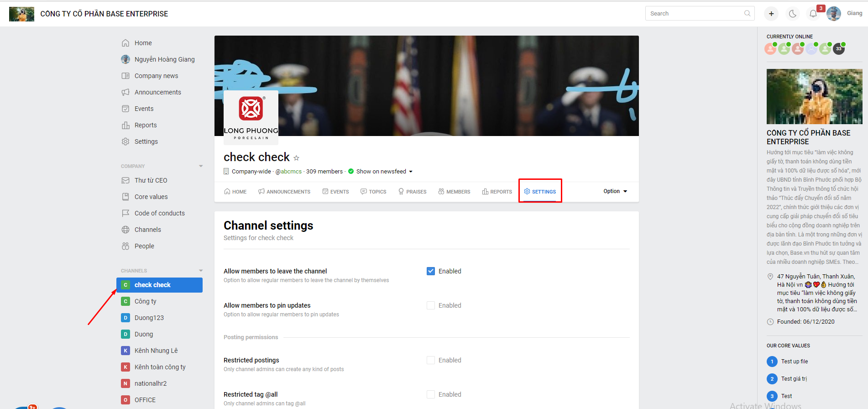Click OFFICE channel badge icon
868x409 pixels.
pos(125,400)
